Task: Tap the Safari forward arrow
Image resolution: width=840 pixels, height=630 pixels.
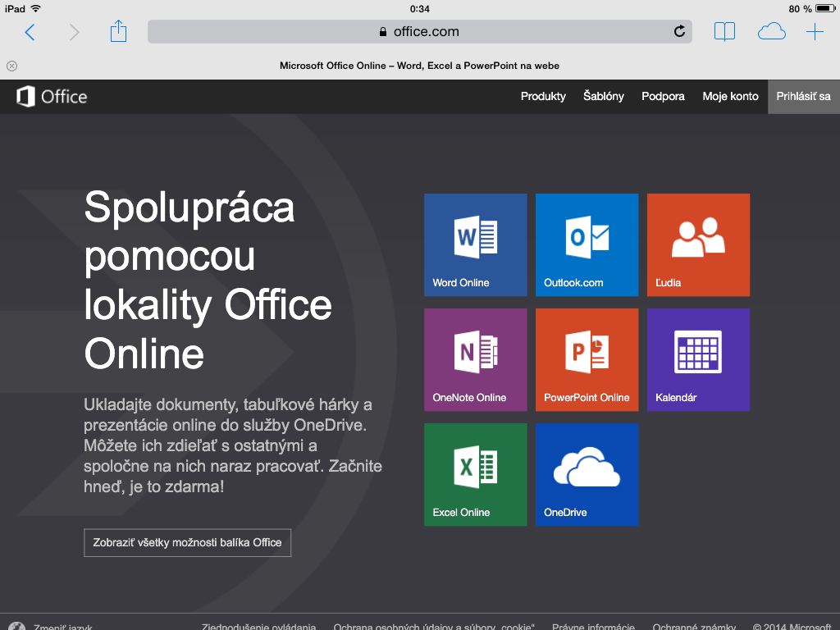Action: coord(74,32)
